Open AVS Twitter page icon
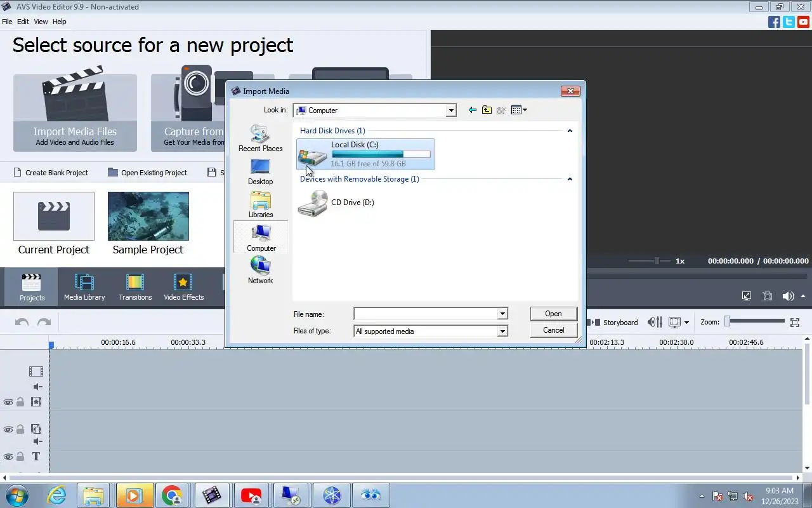812x508 pixels. (789, 22)
